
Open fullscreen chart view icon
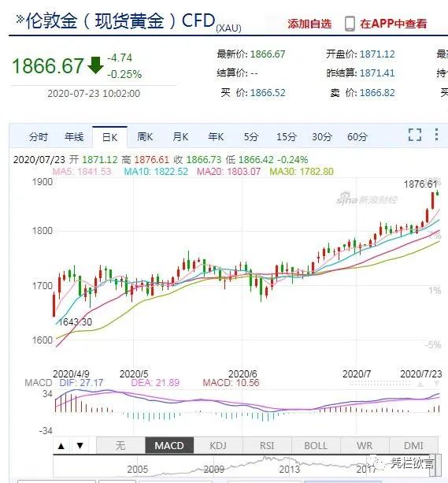coord(415,135)
